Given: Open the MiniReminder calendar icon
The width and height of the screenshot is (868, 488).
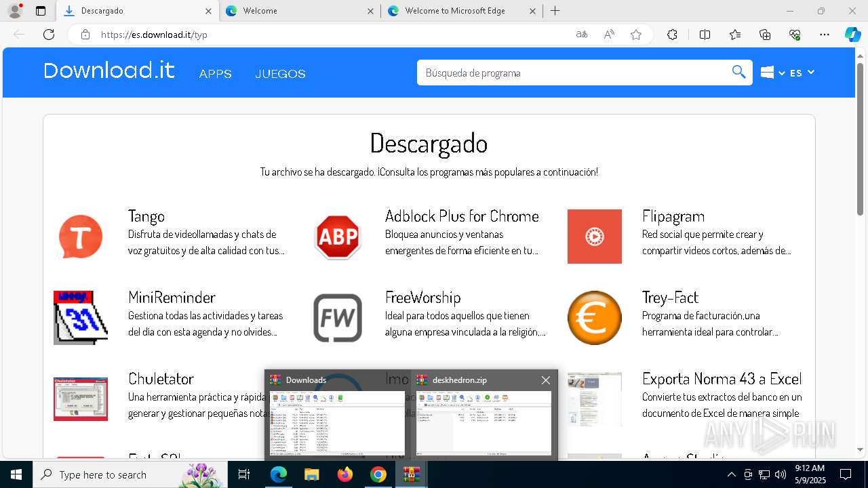Looking at the screenshot, I should point(81,318).
